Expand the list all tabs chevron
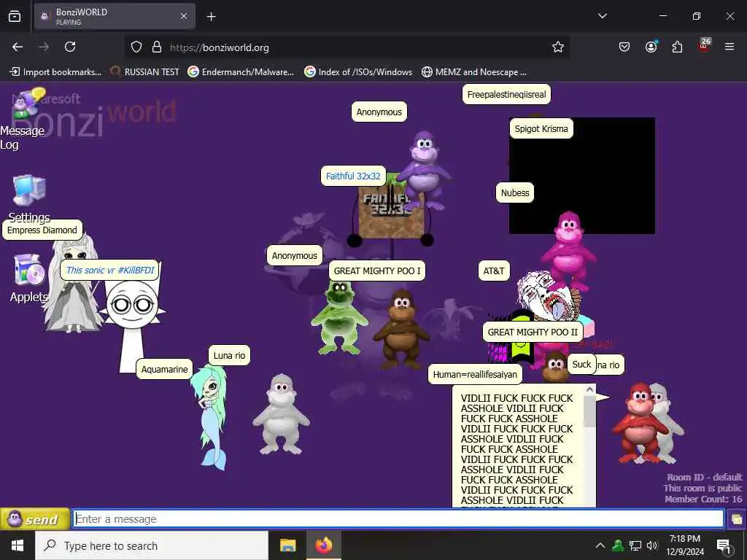Image resolution: width=747 pixels, height=560 pixels. [602, 16]
